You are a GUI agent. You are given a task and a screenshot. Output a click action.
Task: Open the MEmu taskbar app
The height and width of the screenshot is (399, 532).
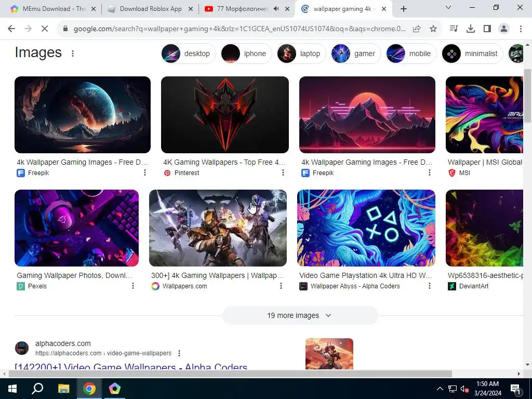click(x=115, y=389)
